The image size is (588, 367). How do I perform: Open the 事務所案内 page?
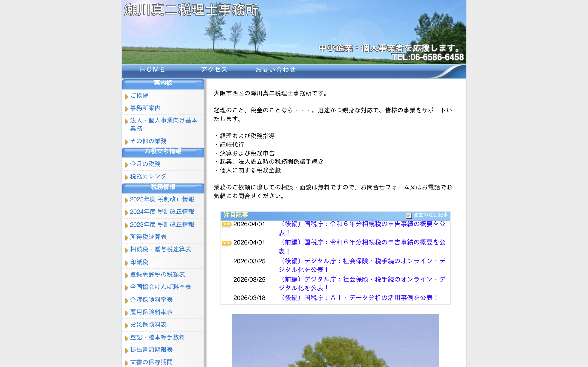pyautogui.click(x=145, y=108)
